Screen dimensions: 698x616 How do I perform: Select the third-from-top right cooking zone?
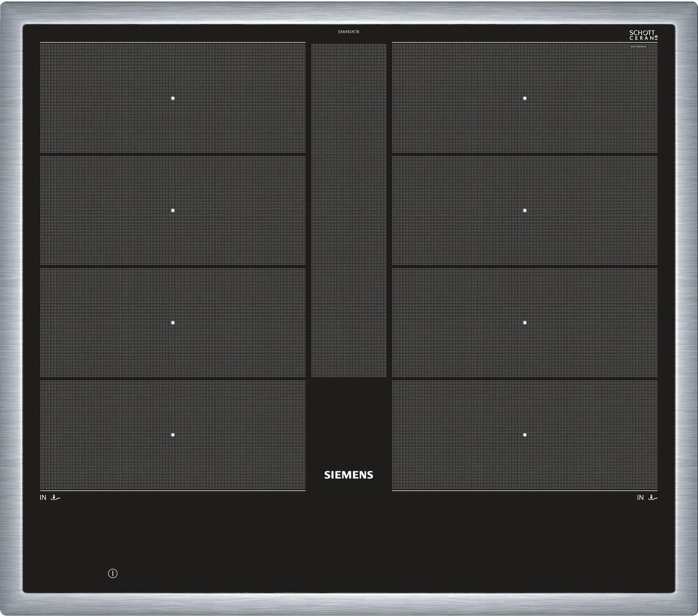pos(525,322)
